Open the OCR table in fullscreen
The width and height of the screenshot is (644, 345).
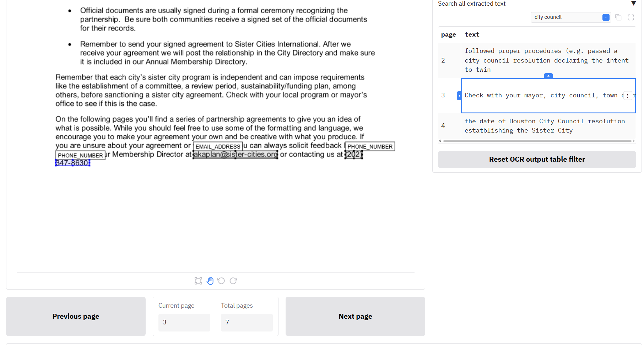point(631,17)
